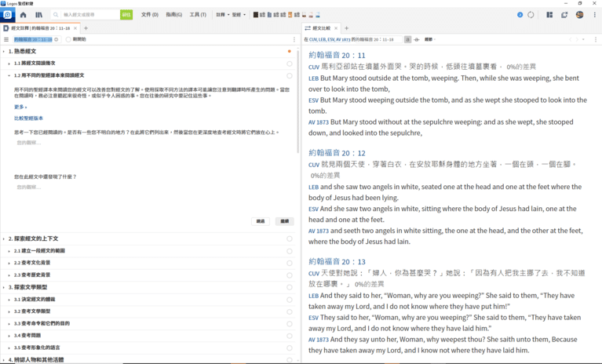This screenshot has width=602, height=364.
Task: Open the user profile avatar
Action: pos(579,15)
